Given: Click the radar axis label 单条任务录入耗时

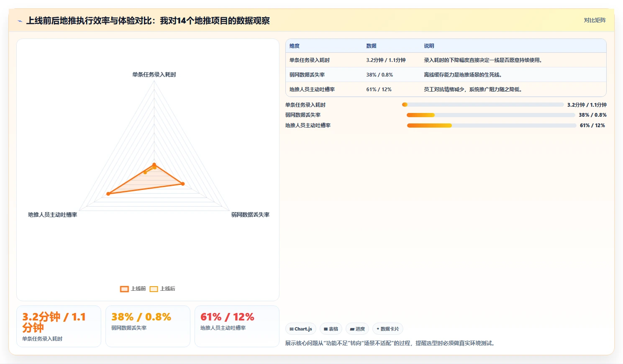Looking at the screenshot, I should (x=154, y=75).
